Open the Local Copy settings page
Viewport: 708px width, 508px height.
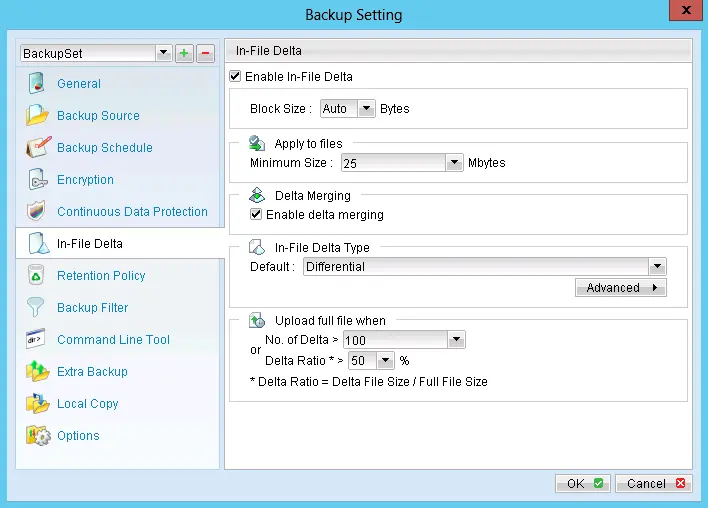point(88,404)
